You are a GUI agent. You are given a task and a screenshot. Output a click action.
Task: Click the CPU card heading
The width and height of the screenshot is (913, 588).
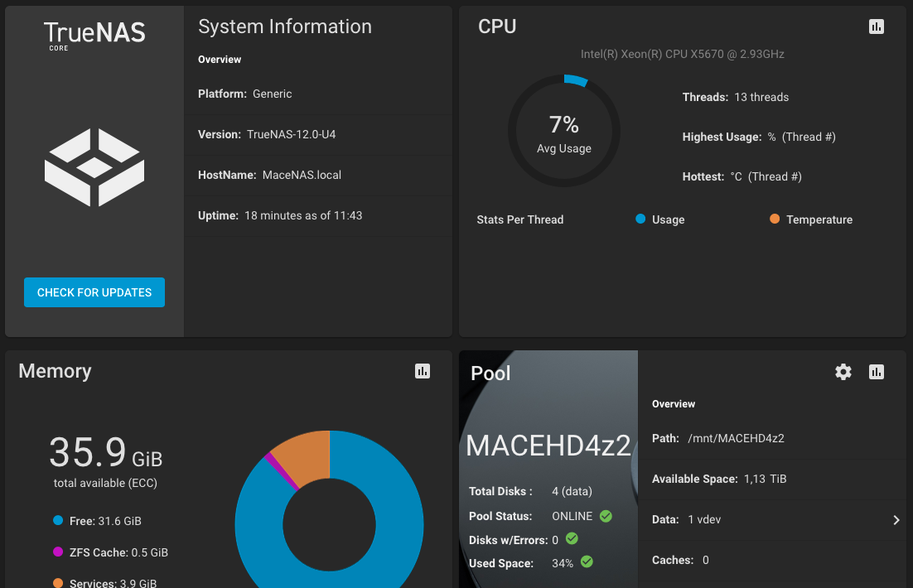coord(497,27)
